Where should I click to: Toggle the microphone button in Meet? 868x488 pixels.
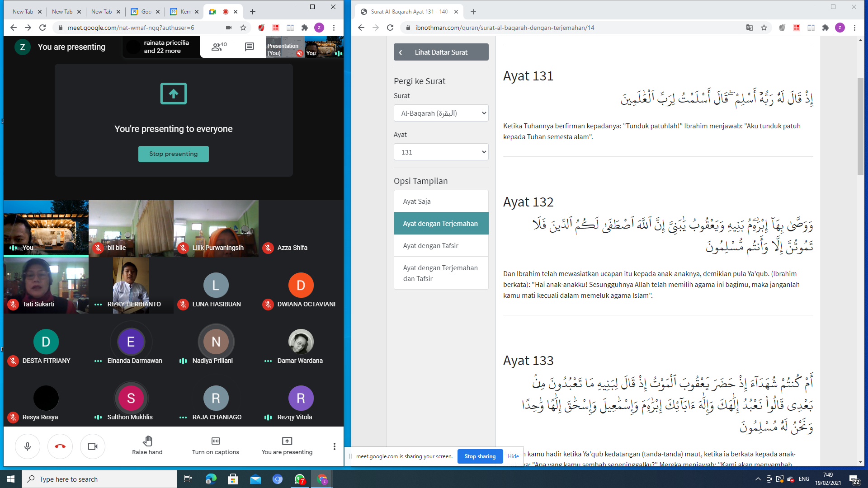click(28, 446)
